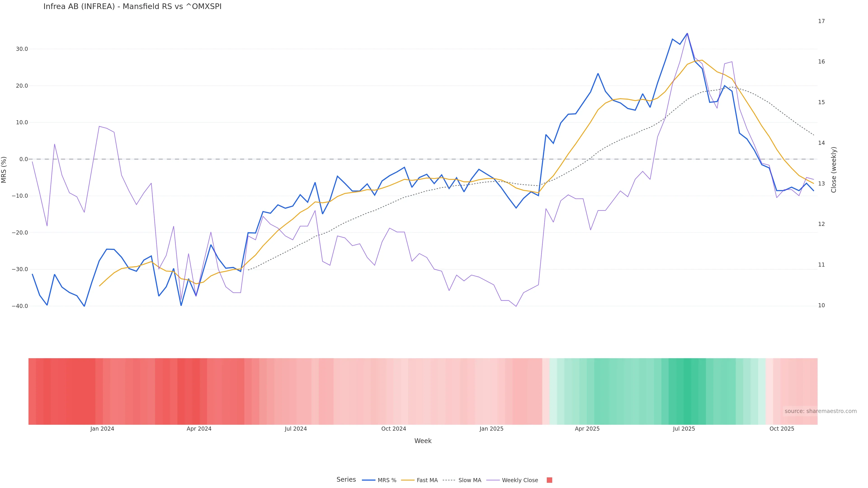868x488 pixels.
Task: Click the orange Fast MA legend line sample
Action: (x=408, y=480)
